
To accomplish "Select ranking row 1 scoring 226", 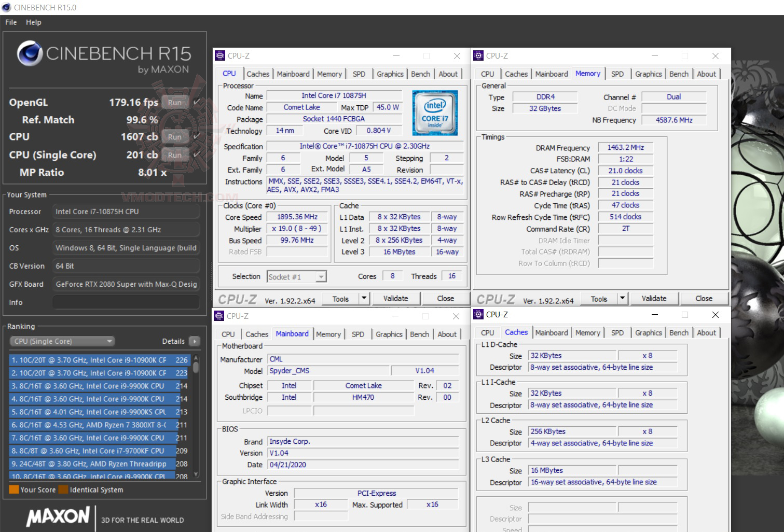I will pyautogui.click(x=100, y=360).
